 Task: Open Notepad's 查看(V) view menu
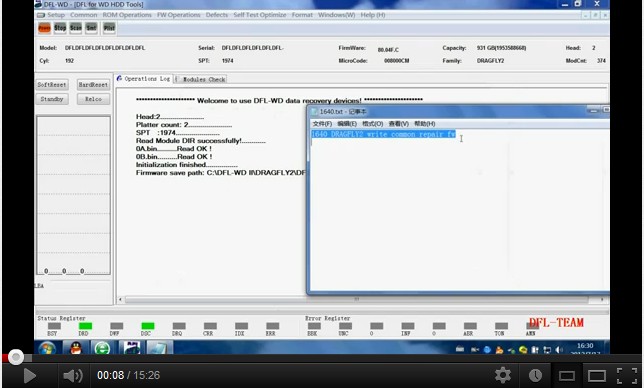[398, 124]
